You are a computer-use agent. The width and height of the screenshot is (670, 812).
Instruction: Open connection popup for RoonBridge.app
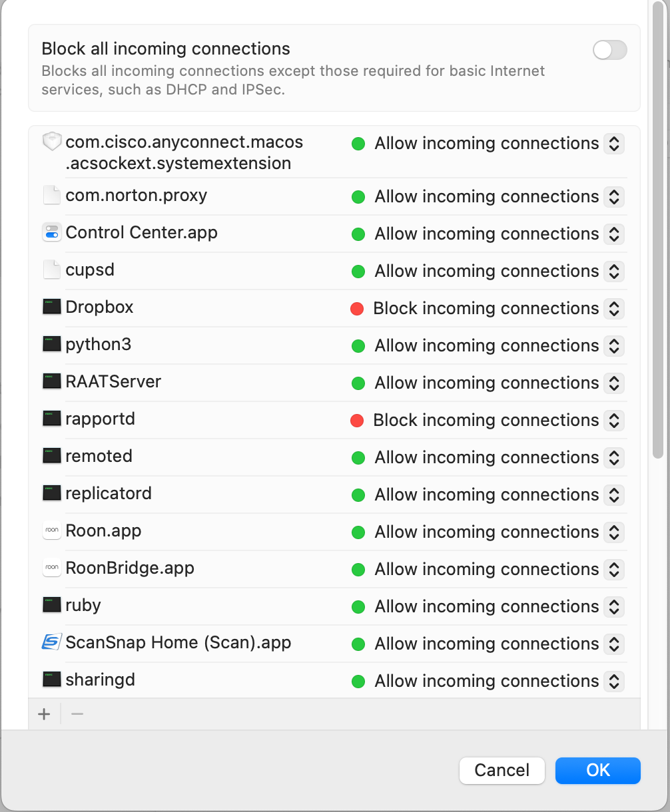(614, 569)
